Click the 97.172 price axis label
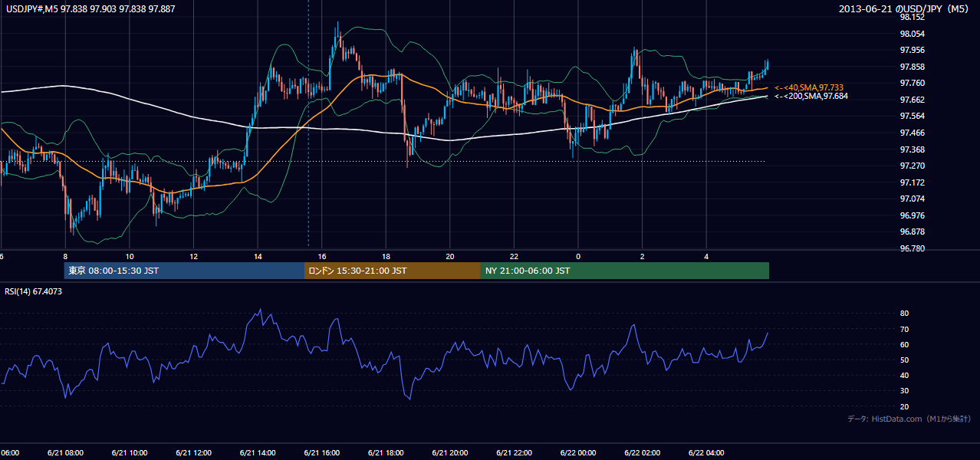This screenshot has height=460, width=980. click(x=913, y=182)
